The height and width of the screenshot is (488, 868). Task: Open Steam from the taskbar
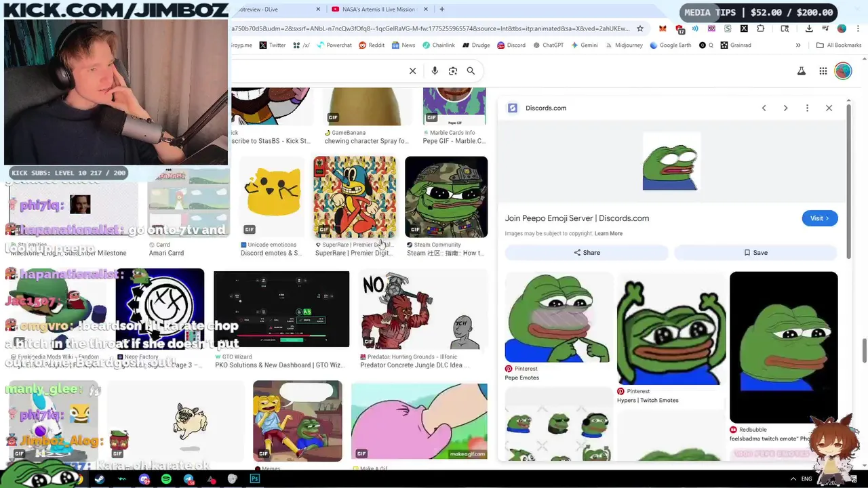[100, 479]
